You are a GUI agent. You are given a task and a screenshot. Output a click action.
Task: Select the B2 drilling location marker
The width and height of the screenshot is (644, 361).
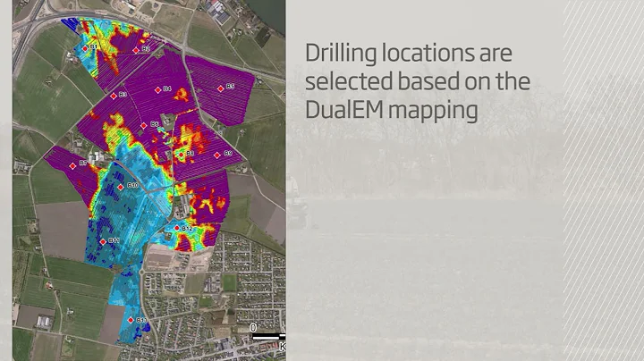136,50
